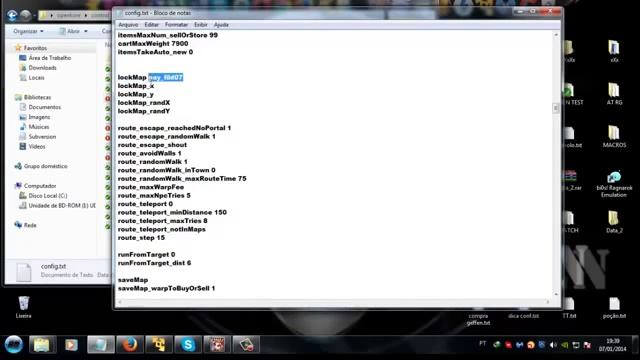
Task: Click Notepad vertical scrollbar down arrow
Action: [556, 294]
